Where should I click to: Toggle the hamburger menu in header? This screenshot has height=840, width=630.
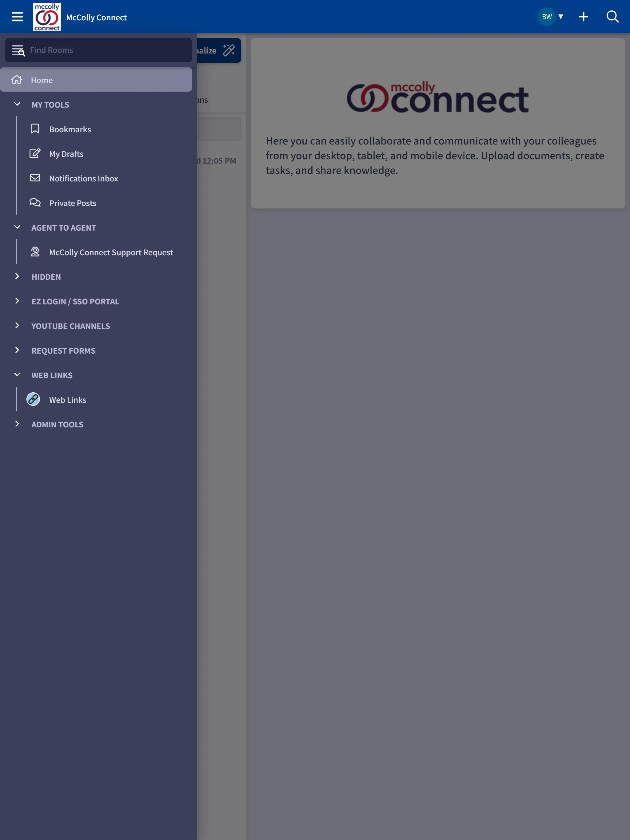coord(17,17)
